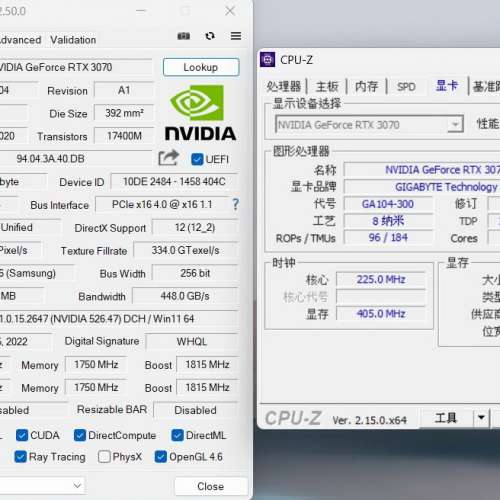Toggle the DirectCompute checkbox
The width and height of the screenshot is (500, 500).
80,435
